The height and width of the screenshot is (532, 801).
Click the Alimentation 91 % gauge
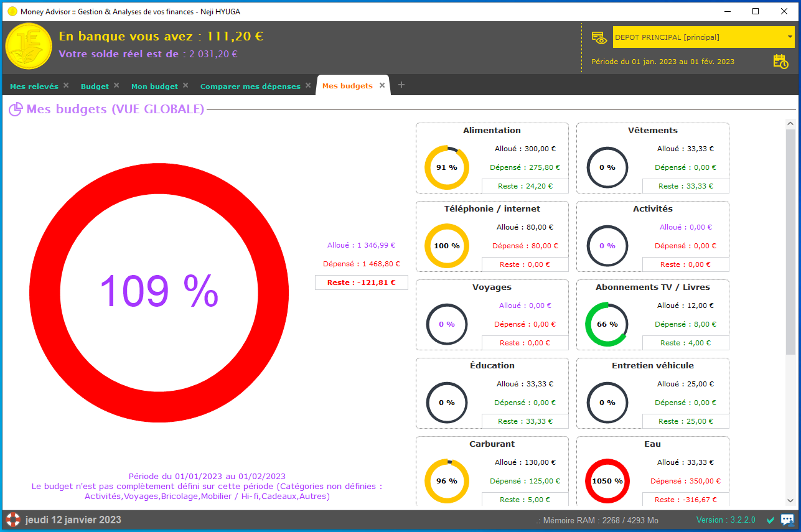(x=446, y=167)
